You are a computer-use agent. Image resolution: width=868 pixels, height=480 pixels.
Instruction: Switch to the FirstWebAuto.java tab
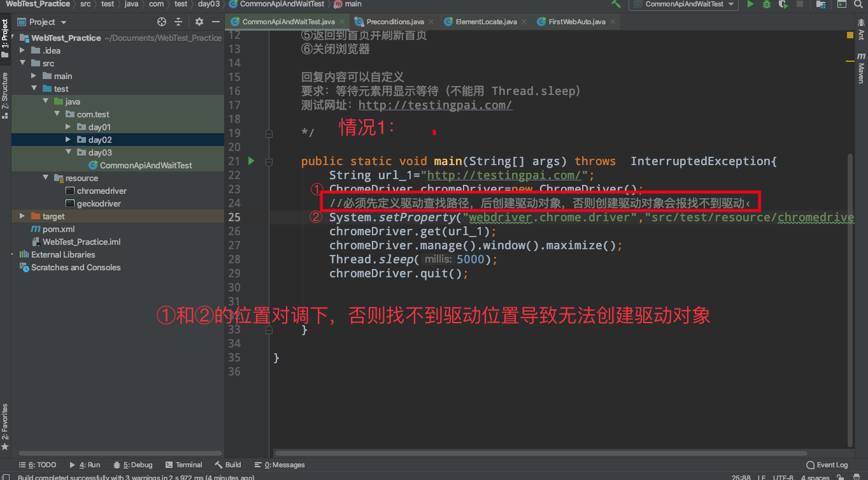pos(576,21)
